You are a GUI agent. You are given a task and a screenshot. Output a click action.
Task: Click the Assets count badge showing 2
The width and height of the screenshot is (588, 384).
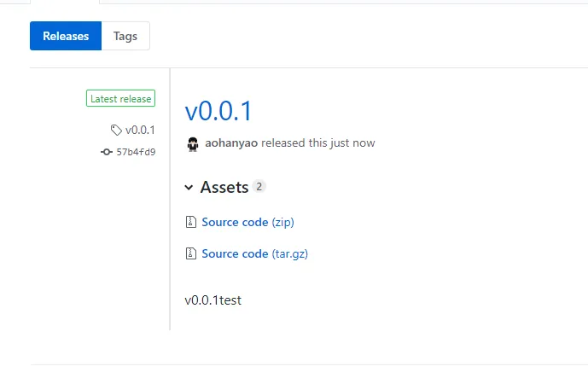click(259, 186)
